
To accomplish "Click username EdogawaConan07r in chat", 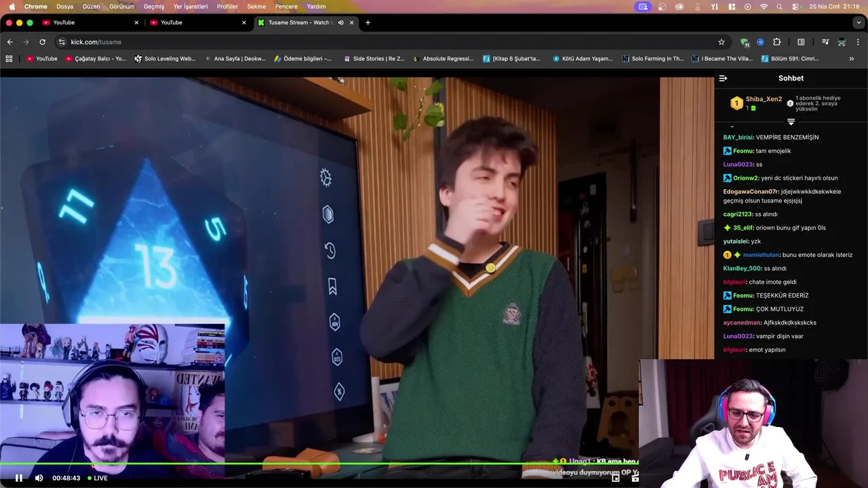I will pos(751,191).
